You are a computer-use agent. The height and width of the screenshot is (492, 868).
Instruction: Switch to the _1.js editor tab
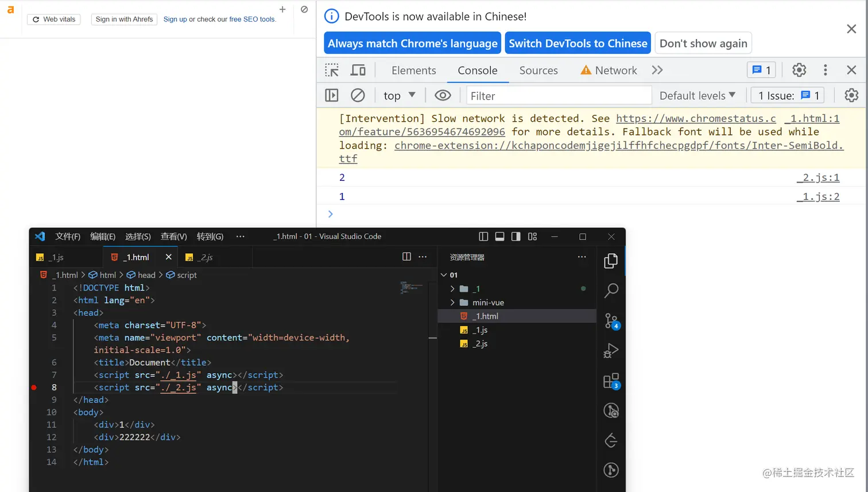(x=67, y=257)
